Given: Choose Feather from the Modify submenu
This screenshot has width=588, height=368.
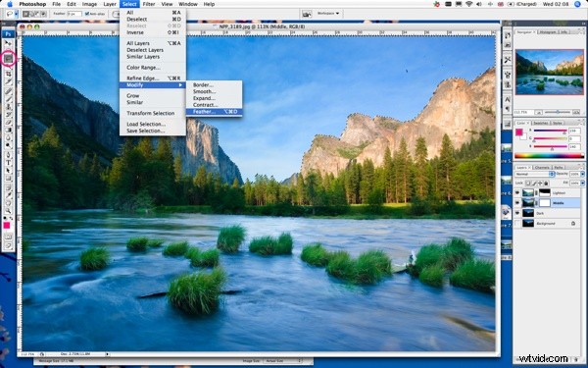Looking at the screenshot, I should (214, 112).
